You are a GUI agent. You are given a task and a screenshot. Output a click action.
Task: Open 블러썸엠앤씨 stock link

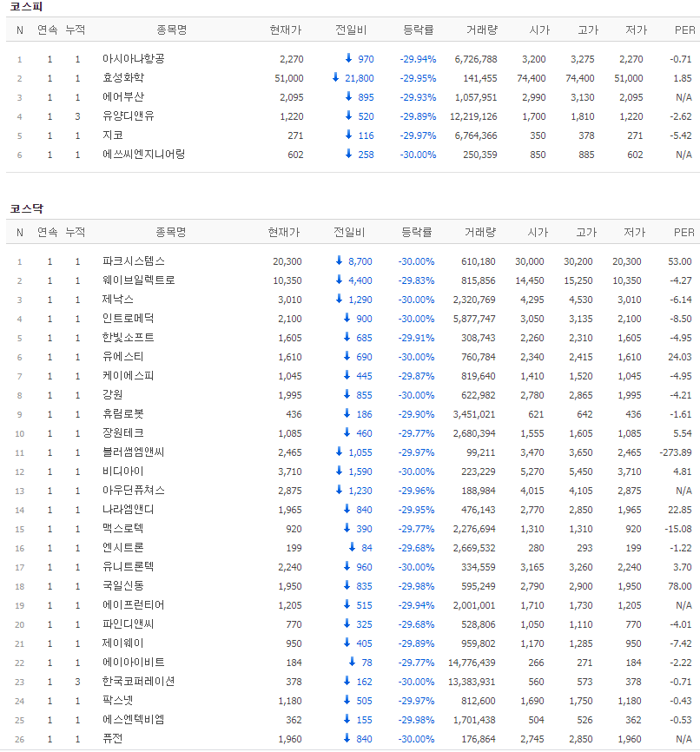point(134,452)
